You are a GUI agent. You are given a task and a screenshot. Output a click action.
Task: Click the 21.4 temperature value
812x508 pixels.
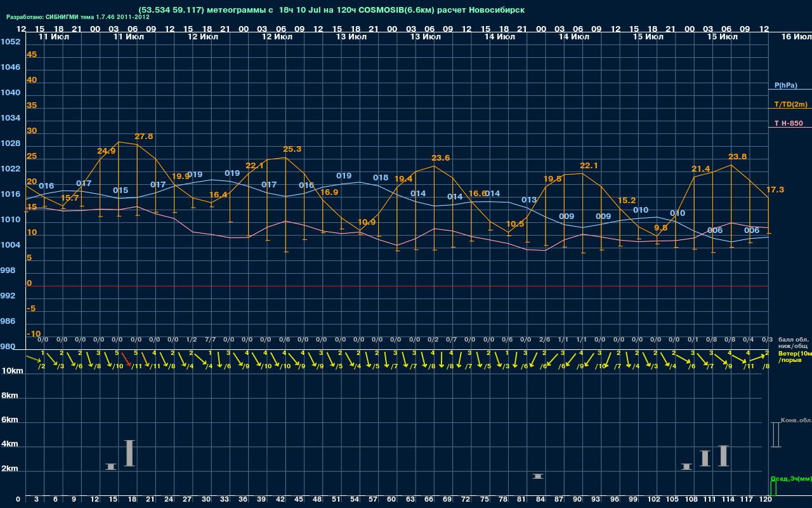pyautogui.click(x=700, y=168)
